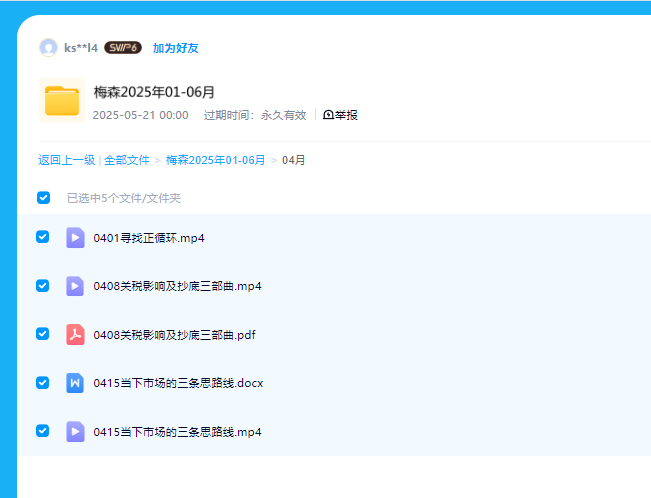Click the yellow shared folder icon
Image resolution: width=651 pixels, height=498 pixels.
click(x=62, y=101)
